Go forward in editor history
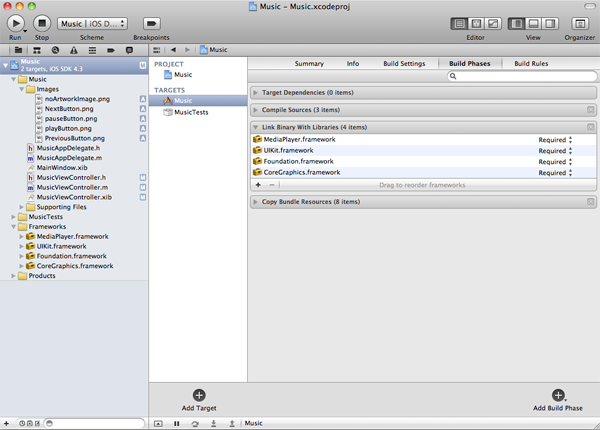This screenshot has height=430, width=600. [x=187, y=50]
